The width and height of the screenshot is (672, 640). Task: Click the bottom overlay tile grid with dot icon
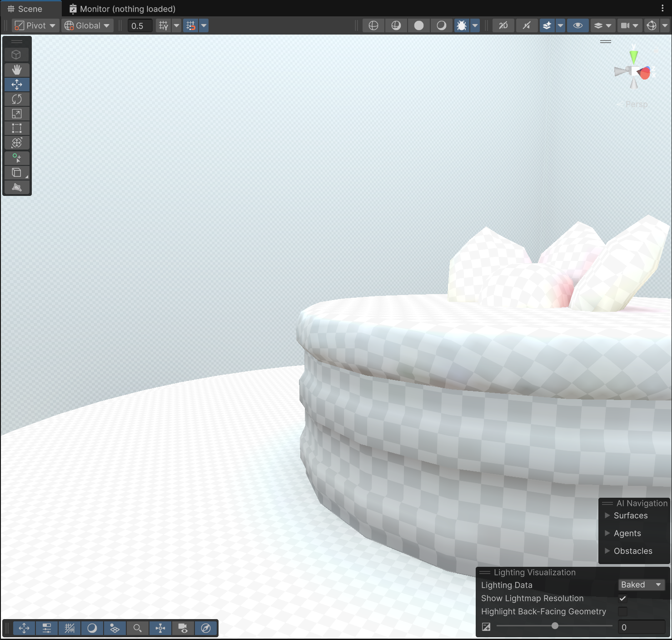point(115,628)
